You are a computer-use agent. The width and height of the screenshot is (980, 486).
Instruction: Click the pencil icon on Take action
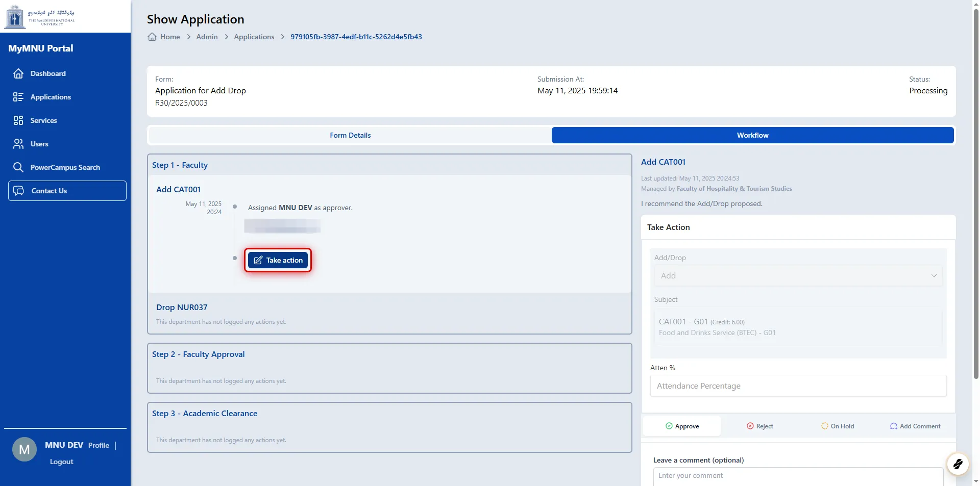258,260
